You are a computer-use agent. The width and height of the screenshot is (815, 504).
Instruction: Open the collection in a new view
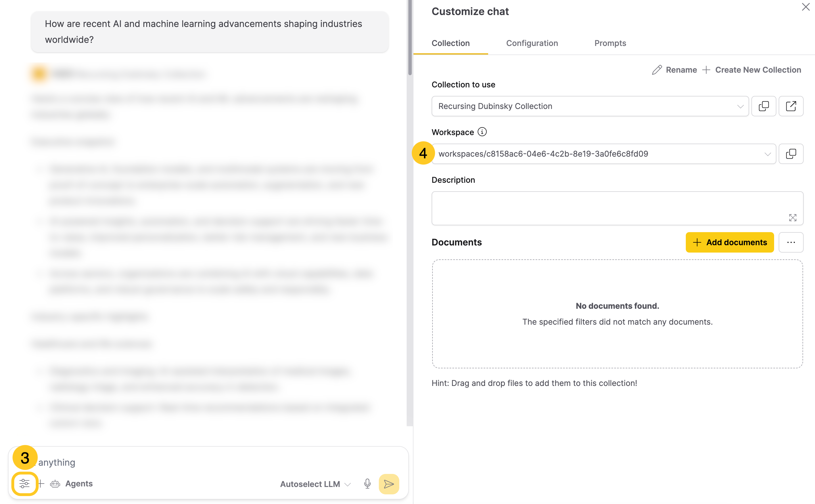click(791, 106)
